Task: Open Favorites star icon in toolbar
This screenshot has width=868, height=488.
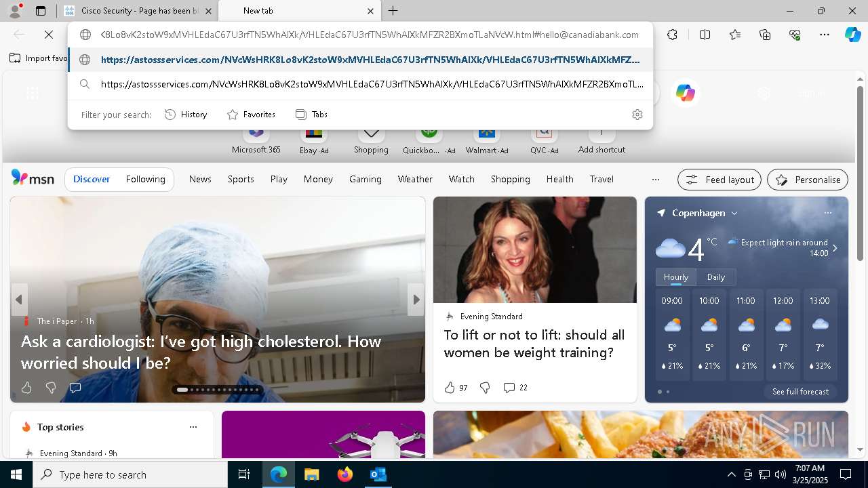Action: 735,35
